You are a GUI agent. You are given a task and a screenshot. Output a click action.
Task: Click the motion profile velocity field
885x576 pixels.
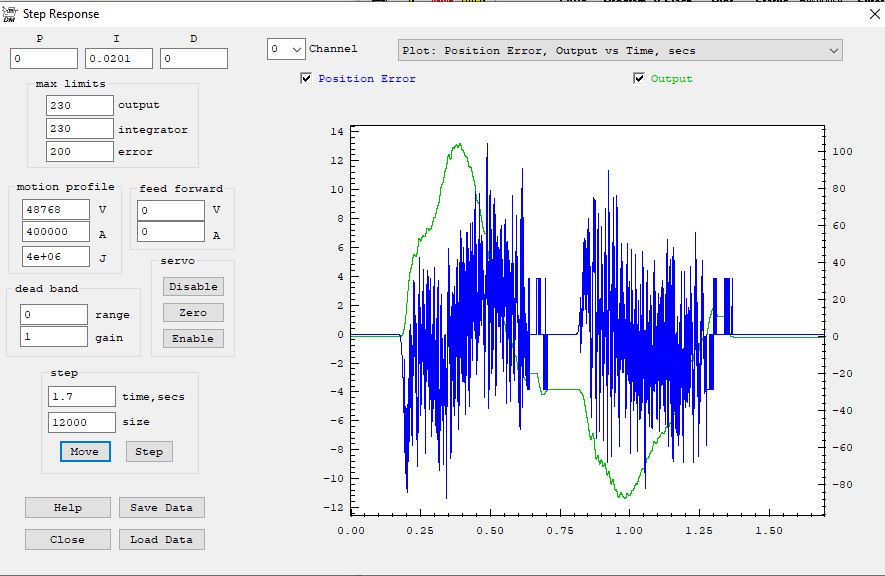54,210
